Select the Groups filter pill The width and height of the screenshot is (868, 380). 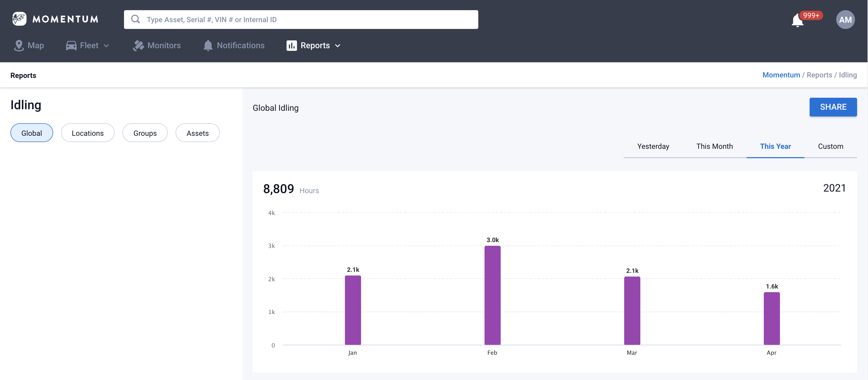[145, 133]
